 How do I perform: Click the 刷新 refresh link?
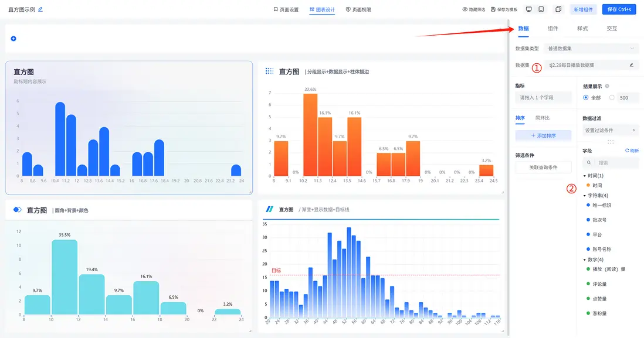pos(632,151)
